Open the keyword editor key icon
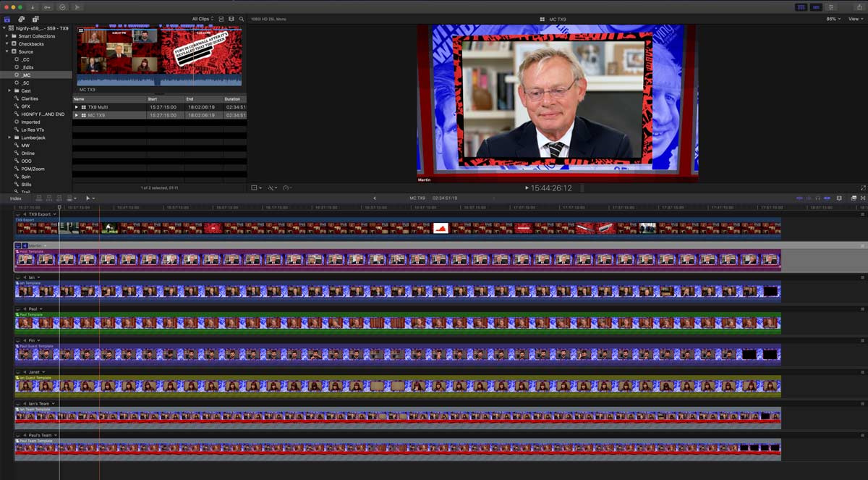Viewport: 868px width, 480px height. point(47,7)
